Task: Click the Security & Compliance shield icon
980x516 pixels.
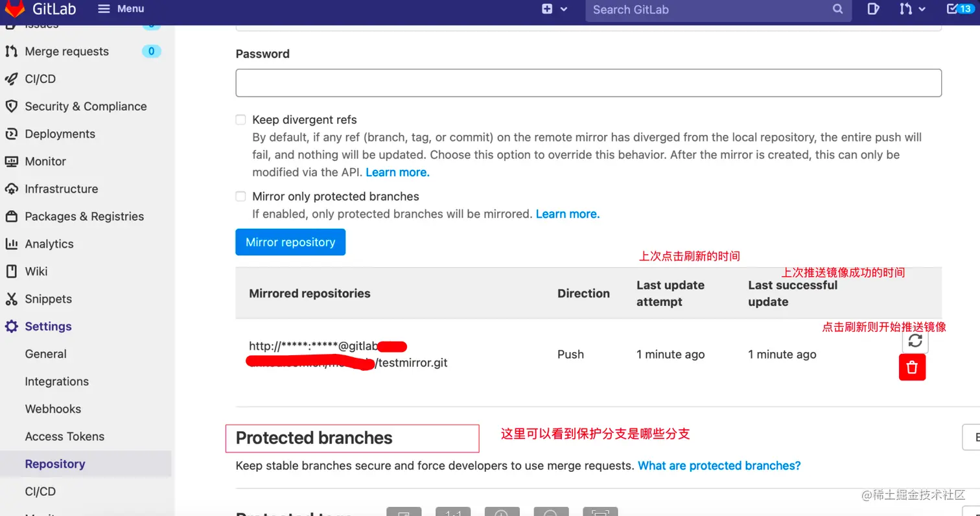Action: [11, 106]
